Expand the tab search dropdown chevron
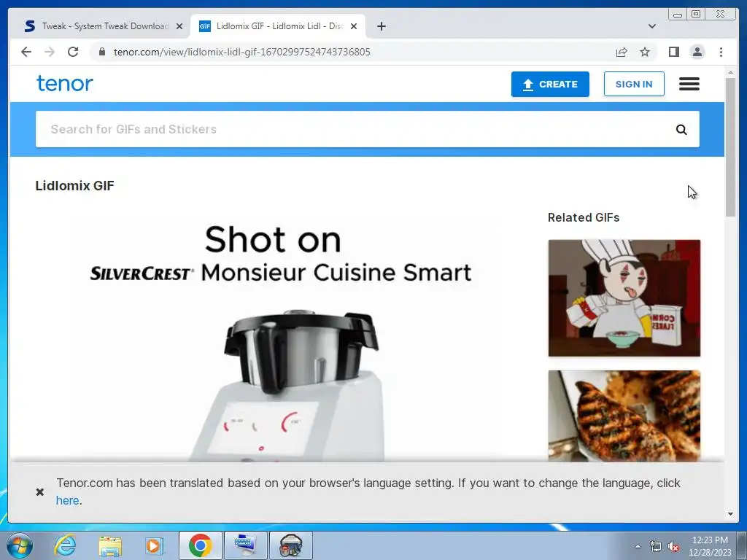The width and height of the screenshot is (747, 560). 652,26
